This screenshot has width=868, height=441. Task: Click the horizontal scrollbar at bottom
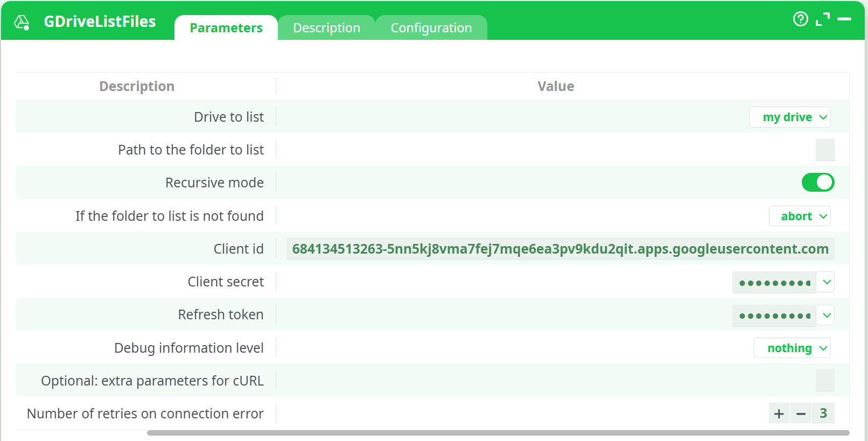click(x=498, y=433)
